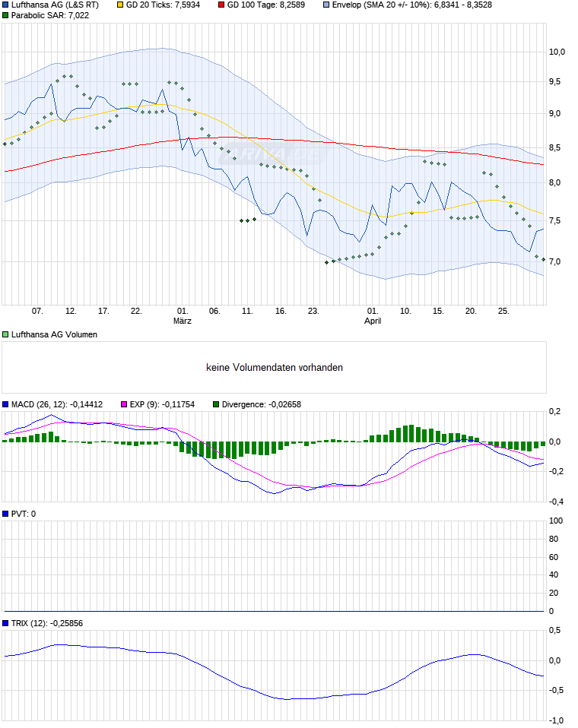Click the 'TRIX (12): -0,25856' label
Viewport: 578px width, 728px height.
[47, 624]
